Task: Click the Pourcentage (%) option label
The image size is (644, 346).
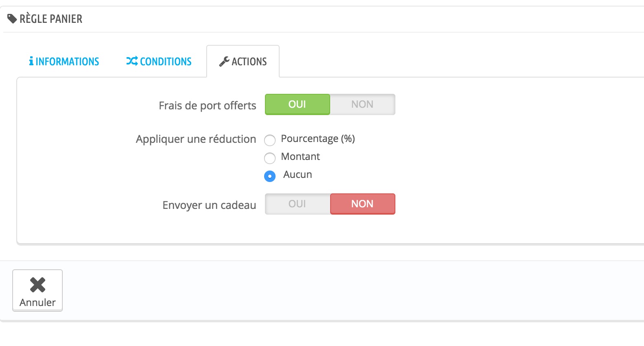Action: (x=318, y=139)
